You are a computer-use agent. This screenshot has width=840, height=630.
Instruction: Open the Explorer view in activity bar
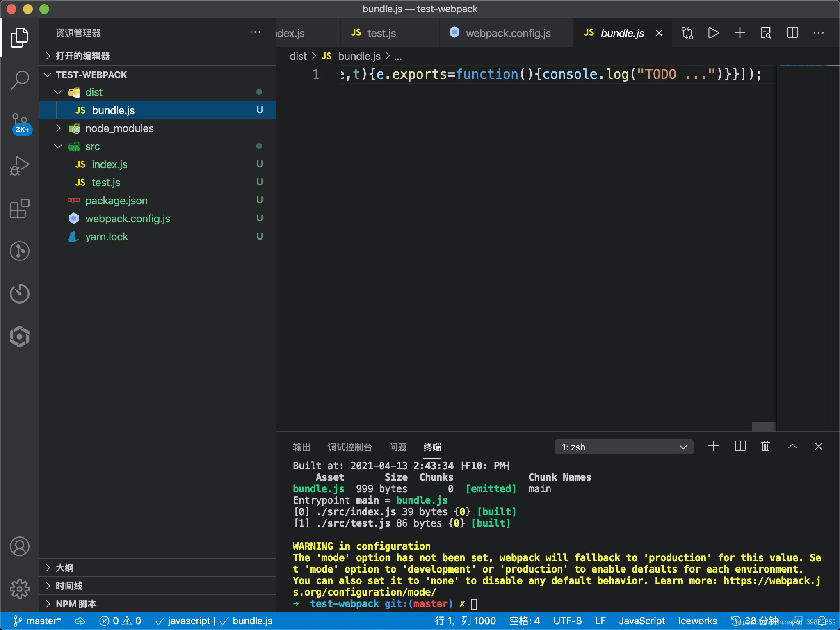coord(19,38)
